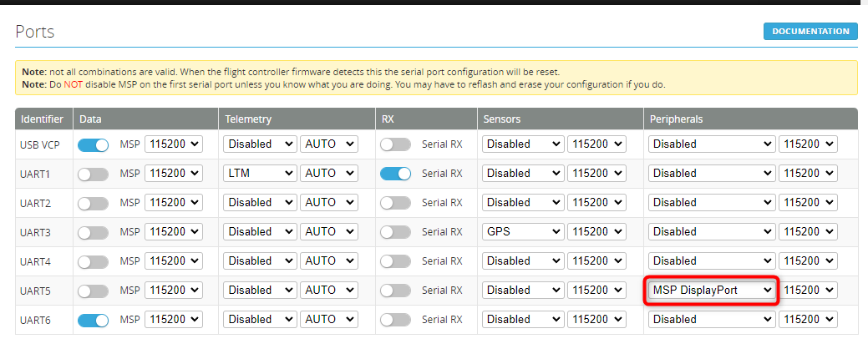This screenshot has height=349, width=868.
Task: Click the Documentation button
Action: tap(810, 32)
